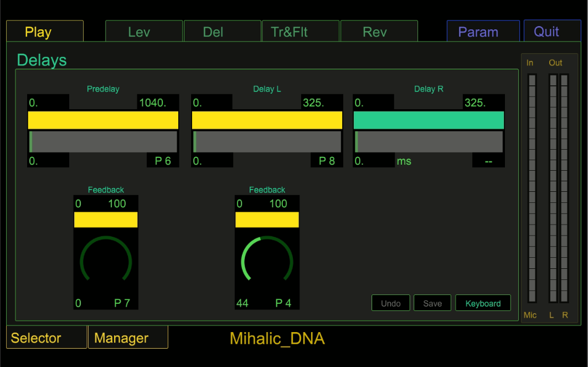Click the L output level meter
The image size is (588, 367).
[x=553, y=188]
